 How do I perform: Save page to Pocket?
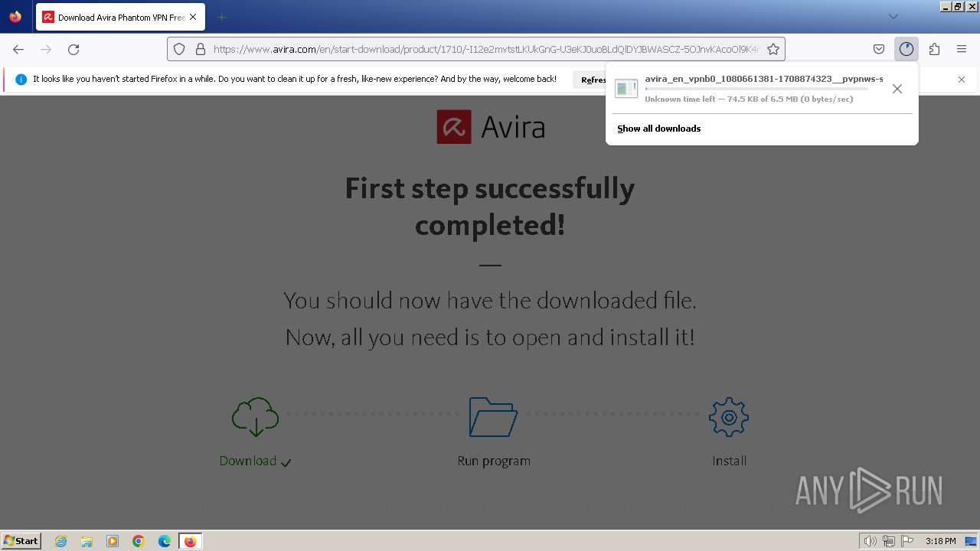[x=879, y=49]
